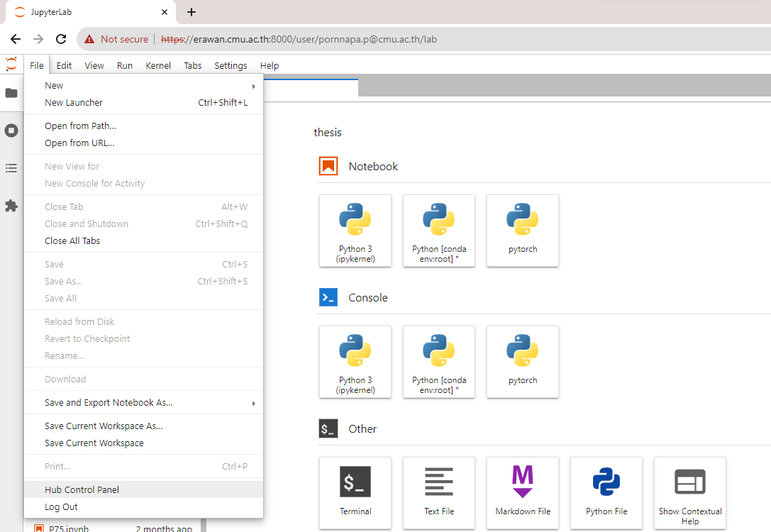This screenshot has width=771, height=532.
Task: Click the Other section icon
Action: (328, 428)
